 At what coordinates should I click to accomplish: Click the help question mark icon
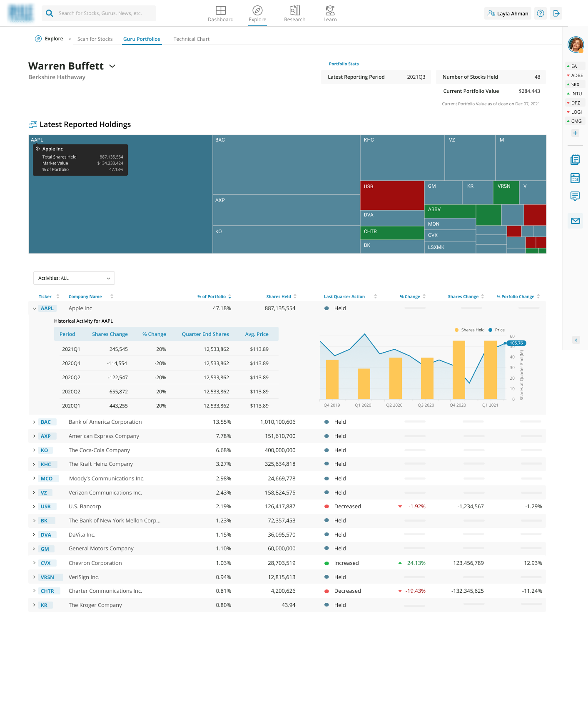[x=541, y=13]
